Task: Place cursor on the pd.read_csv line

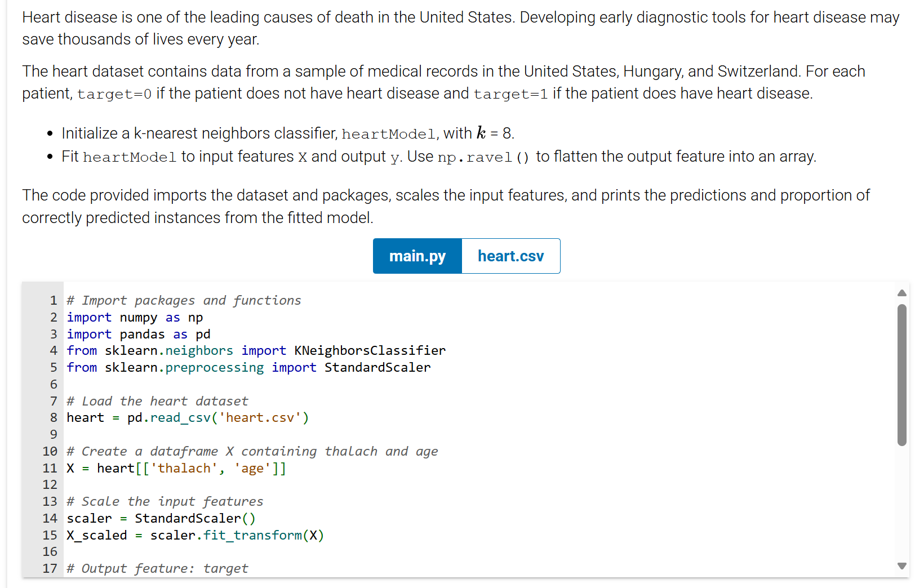Action: [188, 418]
